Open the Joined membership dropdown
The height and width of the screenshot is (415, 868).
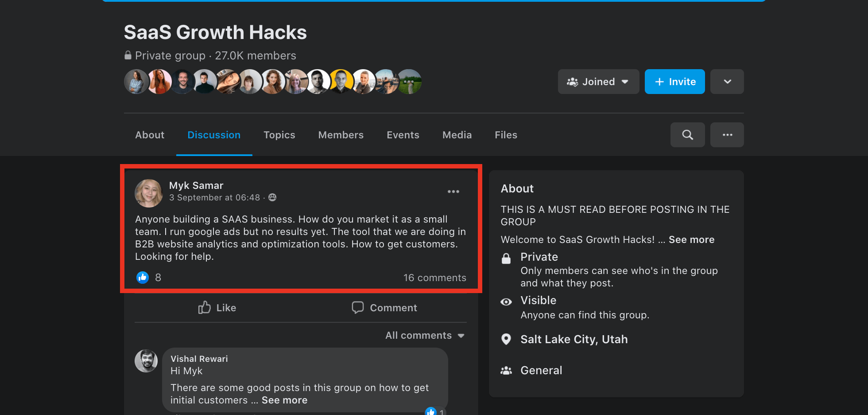(x=598, y=82)
